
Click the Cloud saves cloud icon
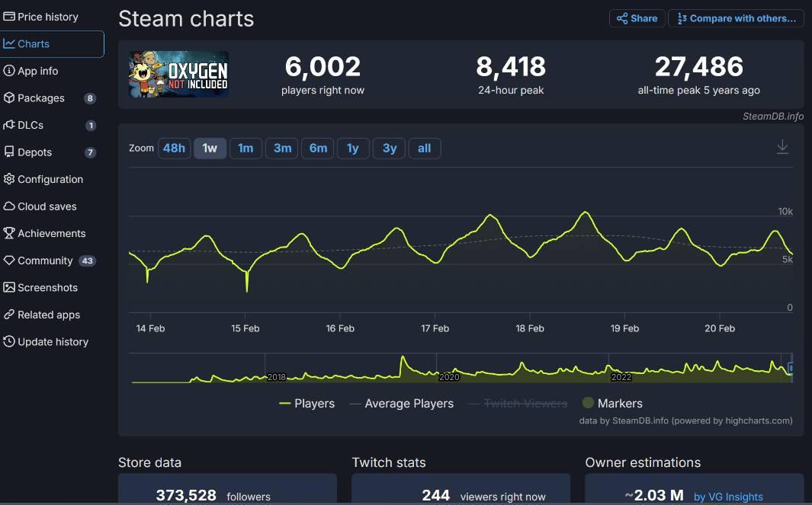coord(9,206)
